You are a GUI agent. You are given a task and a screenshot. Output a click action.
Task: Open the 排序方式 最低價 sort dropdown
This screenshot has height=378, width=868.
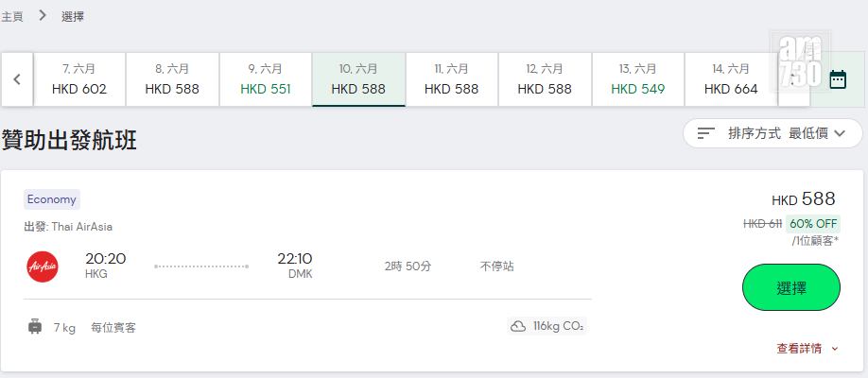[x=773, y=133]
